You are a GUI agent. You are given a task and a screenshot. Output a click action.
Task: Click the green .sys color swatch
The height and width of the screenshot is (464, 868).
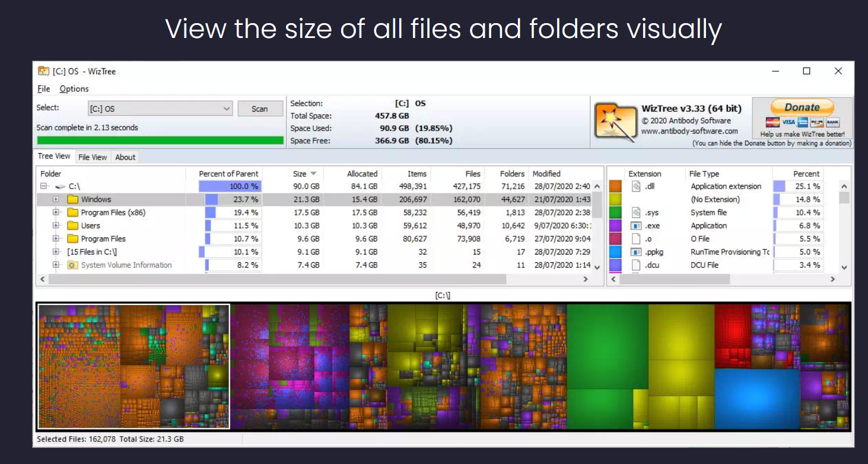pyautogui.click(x=615, y=212)
